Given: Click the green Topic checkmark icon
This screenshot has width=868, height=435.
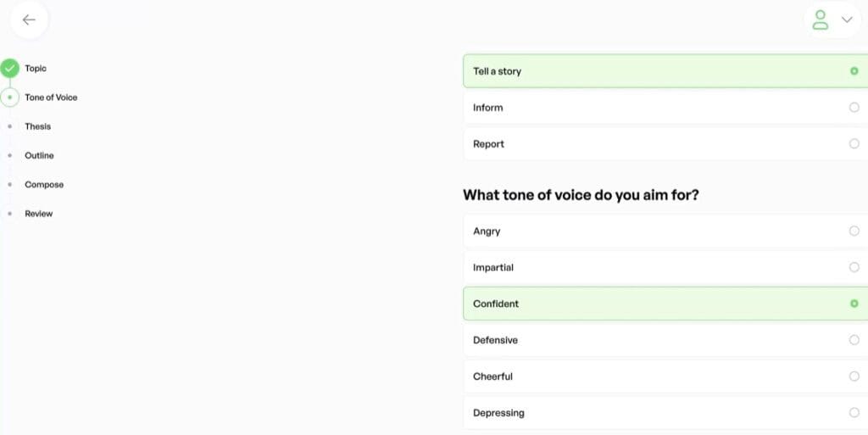Looking at the screenshot, I should [9, 69].
